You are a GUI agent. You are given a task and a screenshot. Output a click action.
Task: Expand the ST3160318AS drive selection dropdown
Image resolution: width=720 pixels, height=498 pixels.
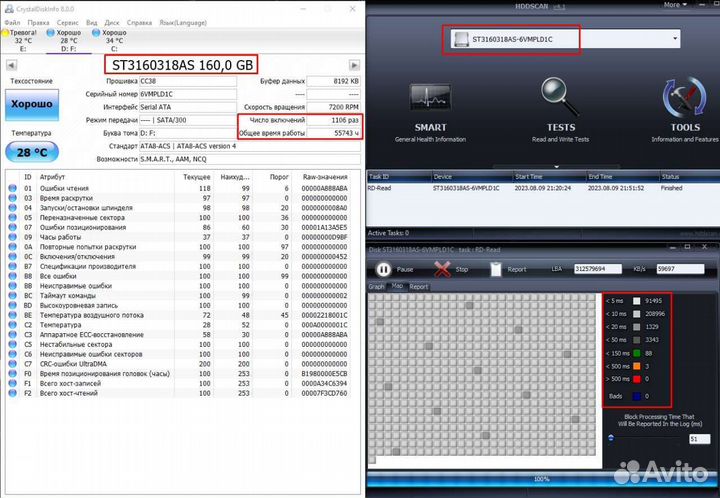pyautogui.click(x=675, y=39)
